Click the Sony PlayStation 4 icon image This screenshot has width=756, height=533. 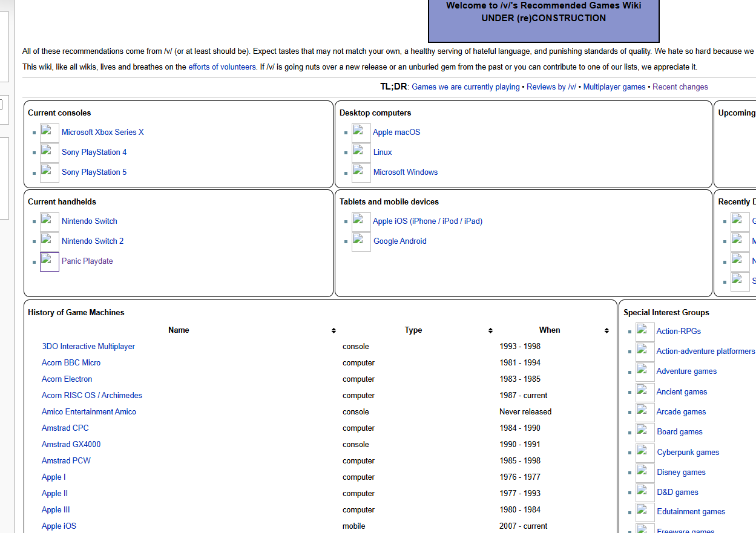coord(50,152)
